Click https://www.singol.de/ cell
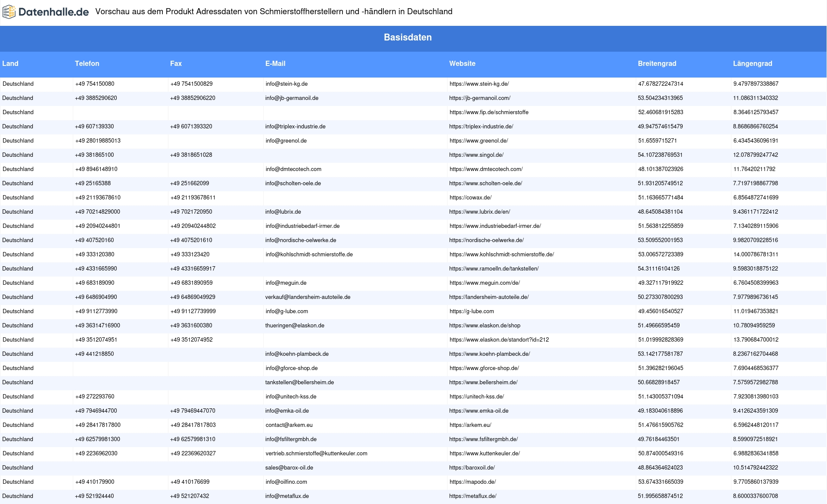 click(x=541, y=155)
